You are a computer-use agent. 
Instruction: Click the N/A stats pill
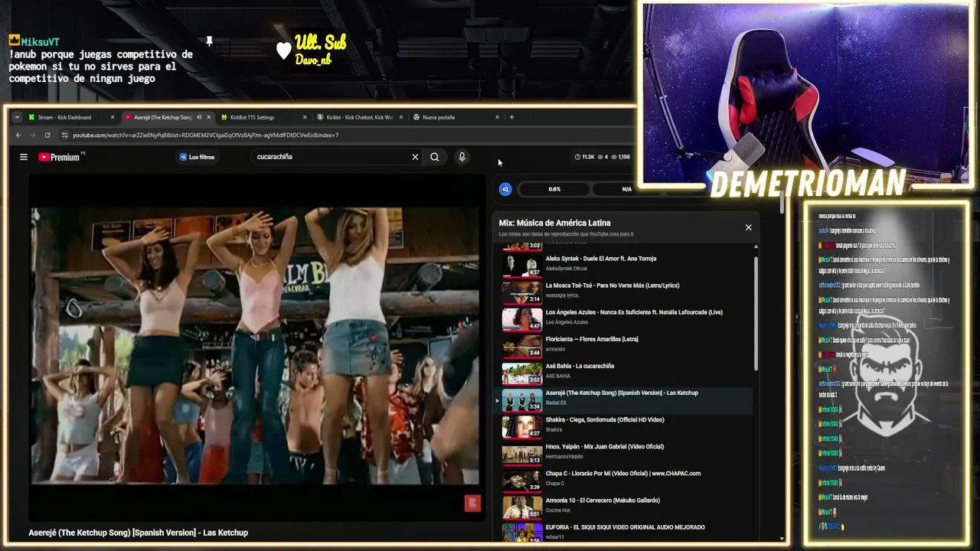(x=627, y=189)
